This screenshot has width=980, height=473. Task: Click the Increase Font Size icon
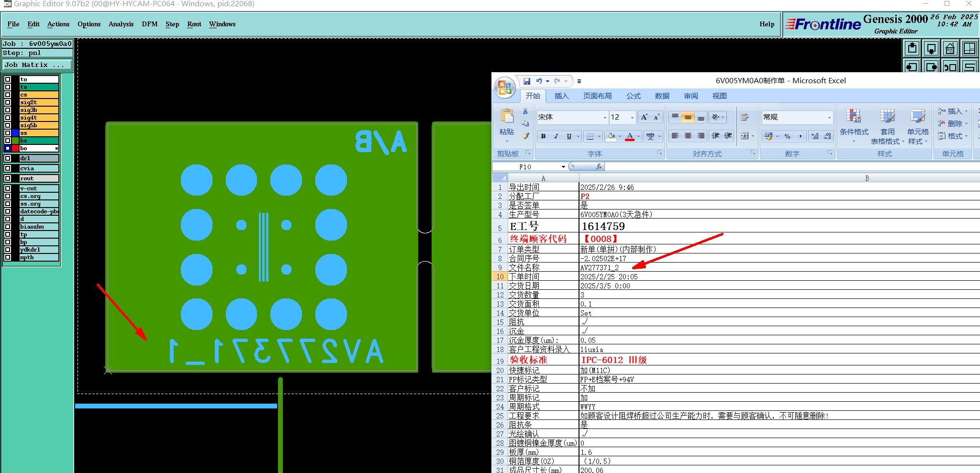644,117
